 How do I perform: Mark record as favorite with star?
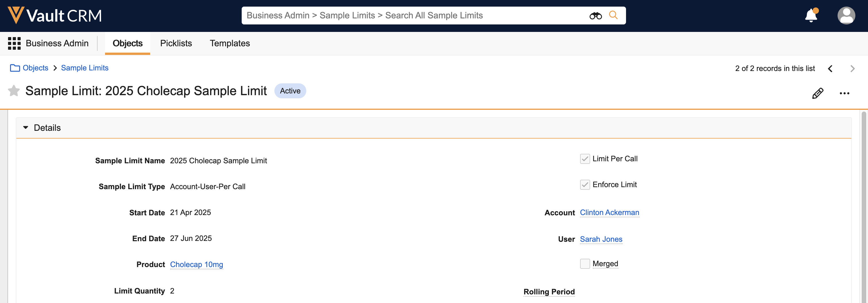tap(14, 91)
